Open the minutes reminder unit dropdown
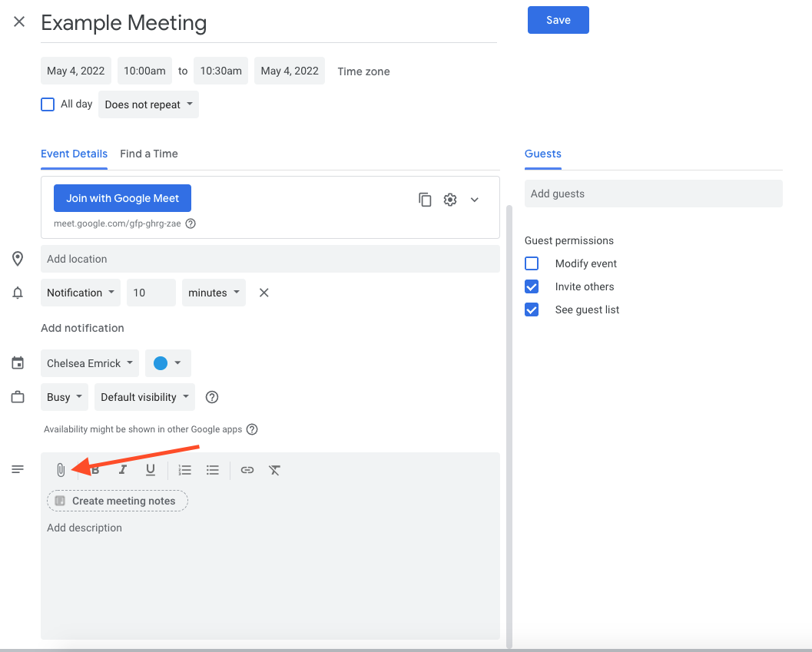The height and width of the screenshot is (652, 812). pos(214,292)
